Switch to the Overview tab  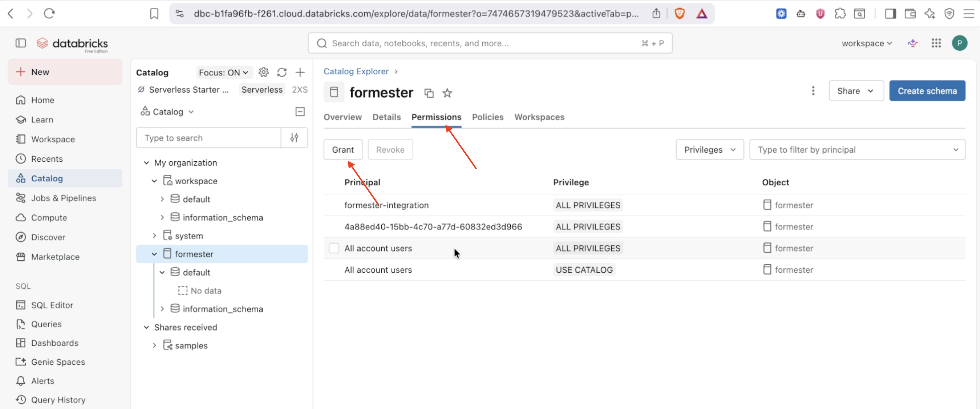click(342, 117)
